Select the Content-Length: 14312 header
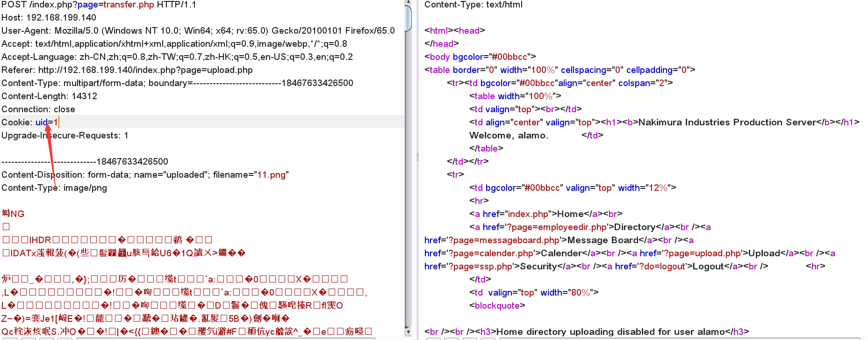Image resolution: width=868 pixels, height=340 pixels. [x=49, y=96]
